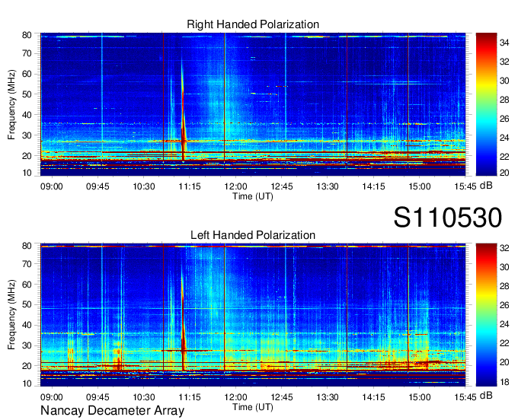Click the "10" frequency tick of Left Handed plot

27,383
